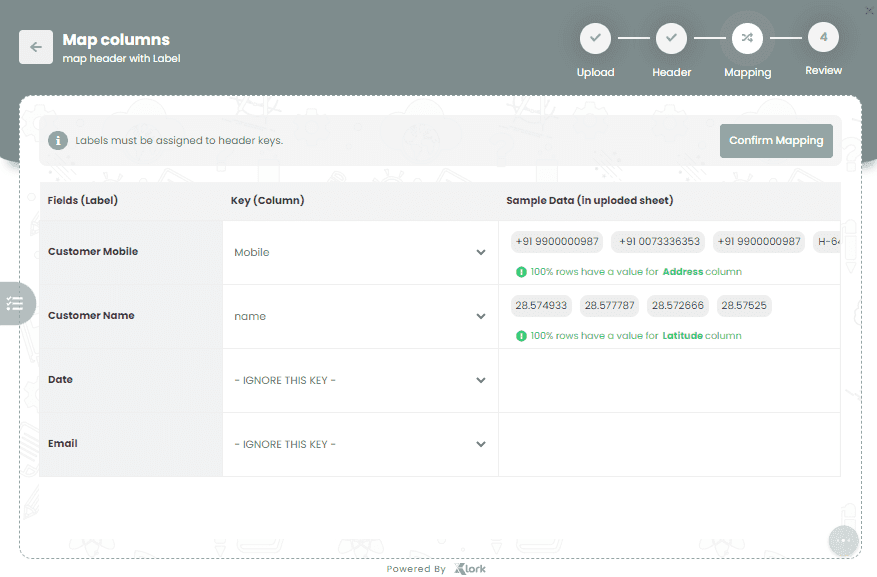Open the Customer Name key dropdown showing name
This screenshot has width=877, height=577.
(x=359, y=316)
